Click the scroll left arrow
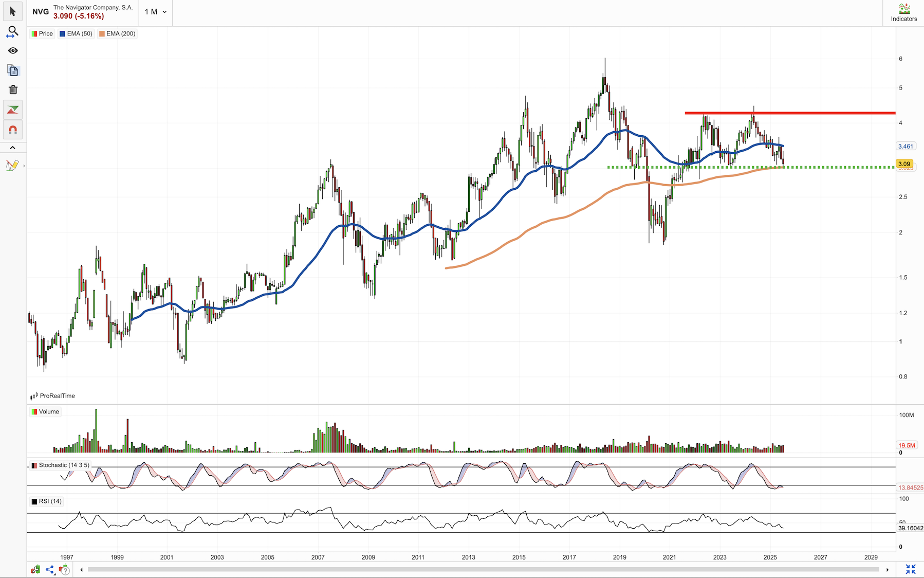Image resolution: width=924 pixels, height=578 pixels. (81, 570)
